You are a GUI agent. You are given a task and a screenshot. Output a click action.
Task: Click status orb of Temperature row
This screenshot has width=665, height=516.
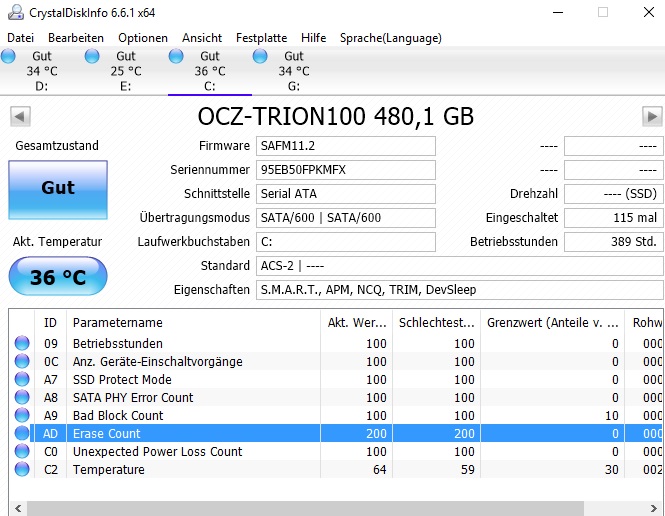pos(22,469)
